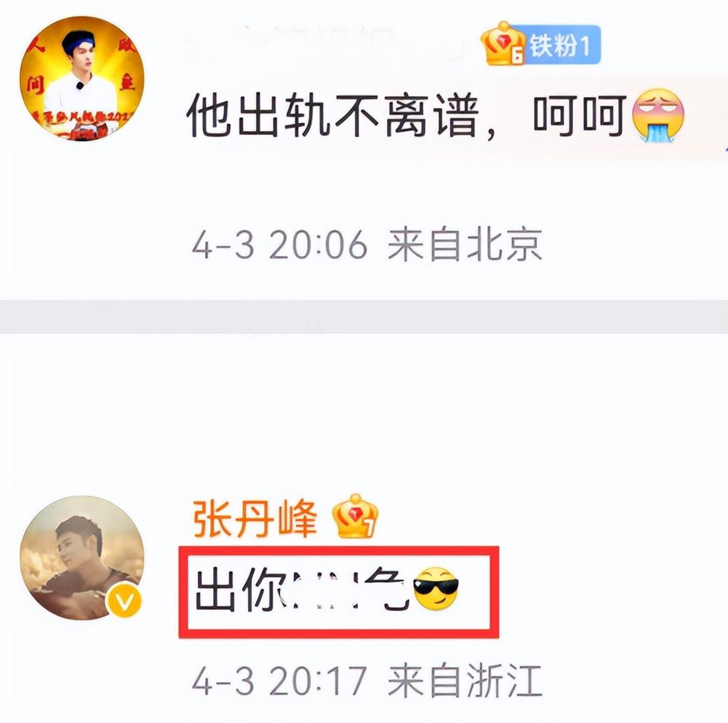Click the timestamp "4-3 20:06"
This screenshot has width=728, height=723.
point(280,245)
